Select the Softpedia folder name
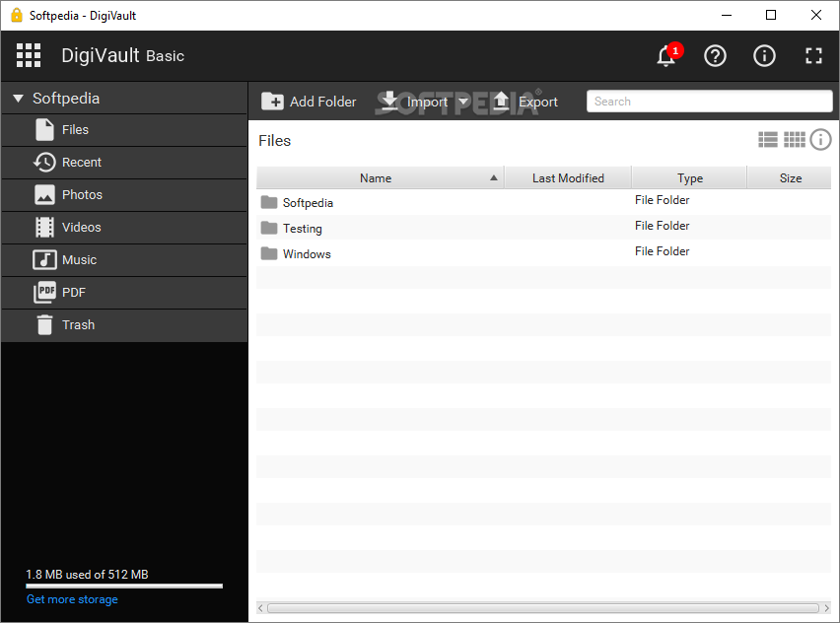 [308, 203]
